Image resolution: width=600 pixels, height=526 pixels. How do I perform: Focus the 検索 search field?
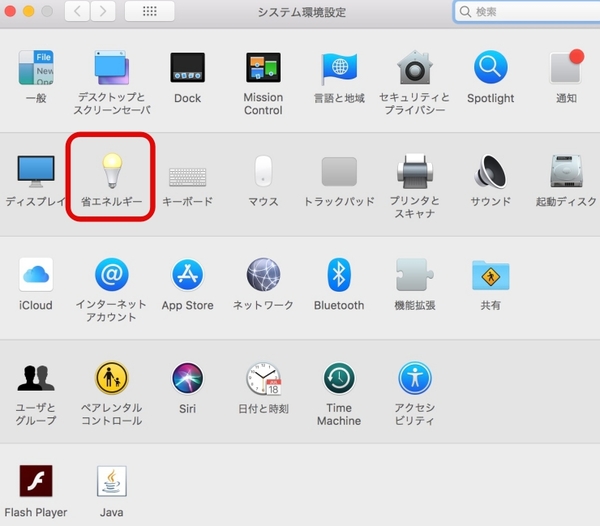point(527,12)
